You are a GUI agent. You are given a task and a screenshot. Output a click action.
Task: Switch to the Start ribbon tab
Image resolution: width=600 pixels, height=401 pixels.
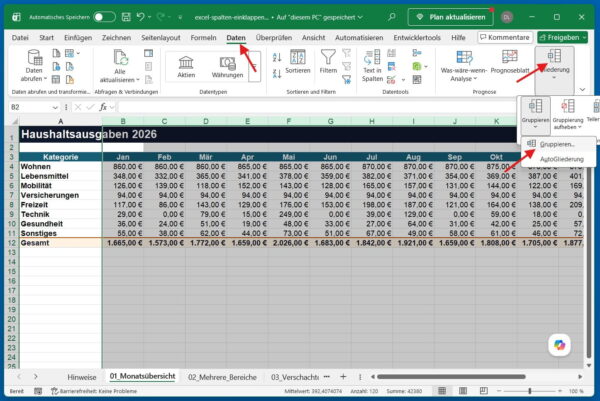pyautogui.click(x=46, y=37)
